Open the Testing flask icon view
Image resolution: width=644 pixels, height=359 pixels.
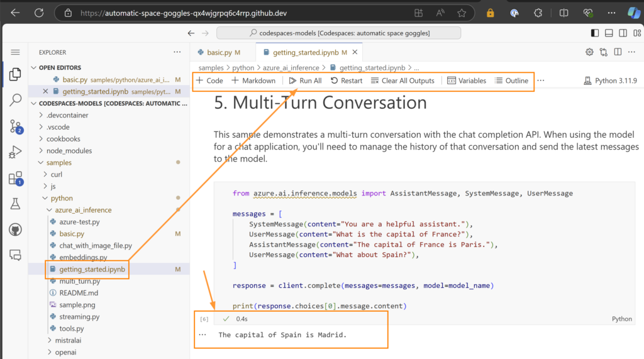(16, 204)
